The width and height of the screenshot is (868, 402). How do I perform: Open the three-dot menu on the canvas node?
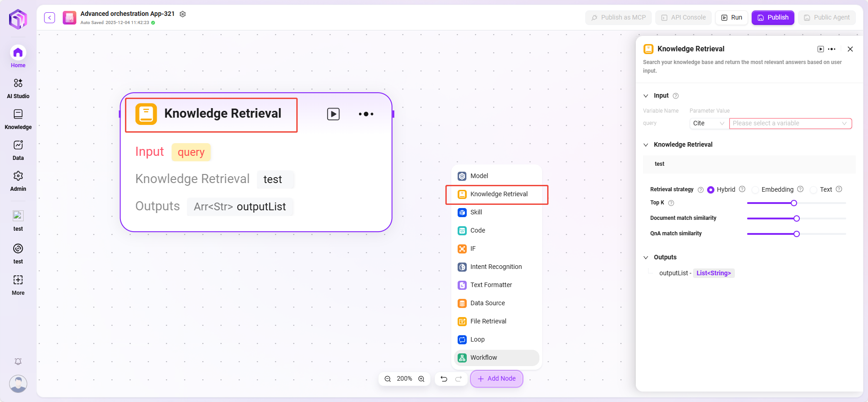point(366,114)
